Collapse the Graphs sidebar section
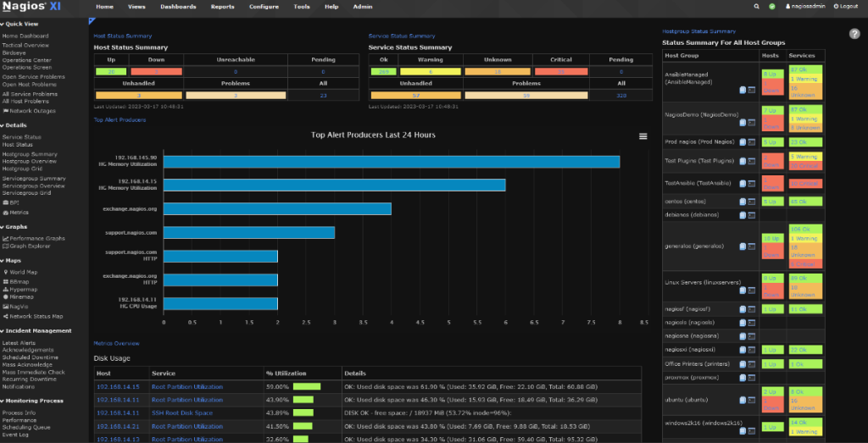 pos(14,227)
